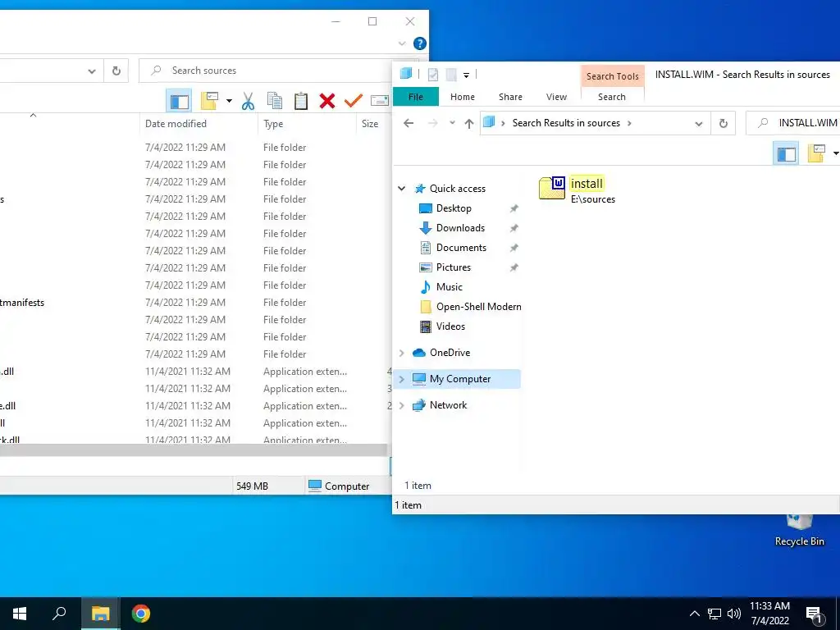840x630 pixels.
Task: Click the E:\sources path under install
Action: pyautogui.click(x=592, y=199)
